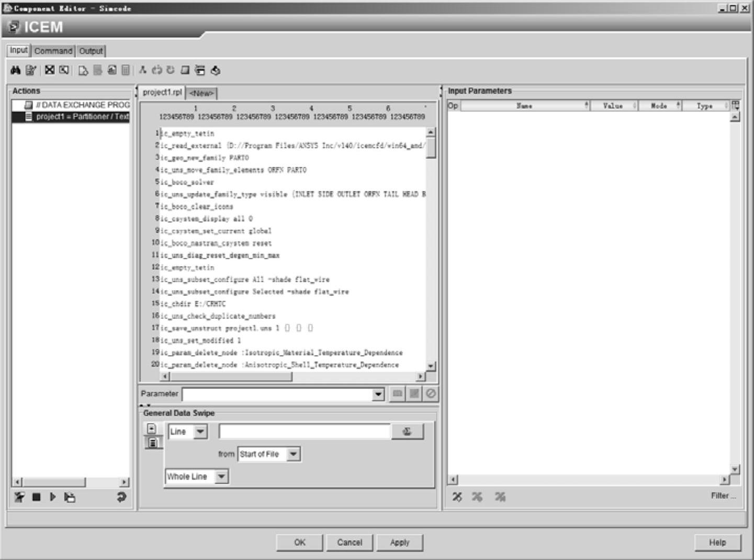
Task: Click the first parameter tool icon below Input Parameters
Action: point(457,497)
